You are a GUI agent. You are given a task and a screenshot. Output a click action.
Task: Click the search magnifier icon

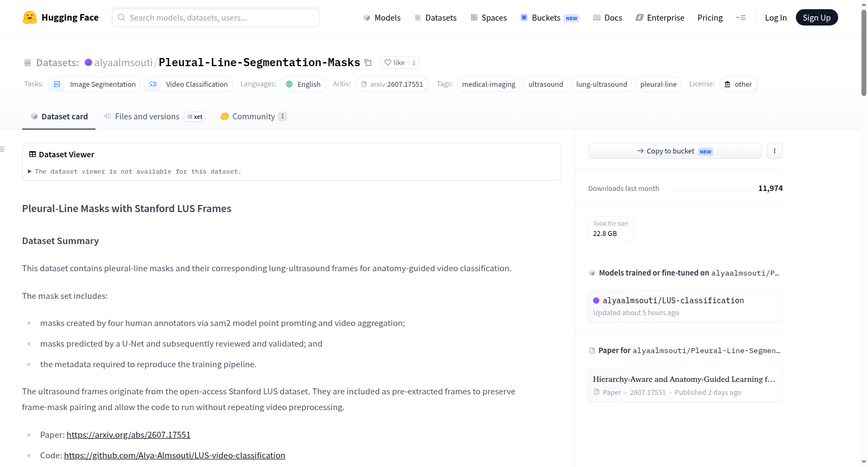122,17
